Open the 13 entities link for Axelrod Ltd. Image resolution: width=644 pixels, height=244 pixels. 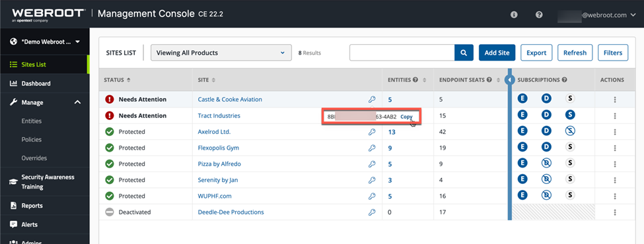392,132
